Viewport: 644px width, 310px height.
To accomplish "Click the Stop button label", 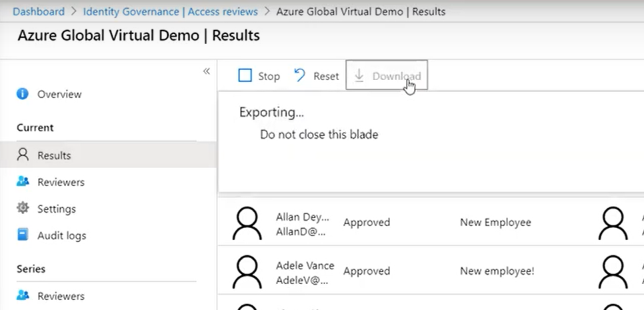I will point(269,76).
